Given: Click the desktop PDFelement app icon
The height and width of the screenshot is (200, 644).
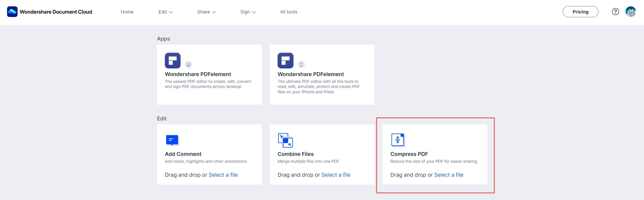Looking at the screenshot, I should coord(173,61).
